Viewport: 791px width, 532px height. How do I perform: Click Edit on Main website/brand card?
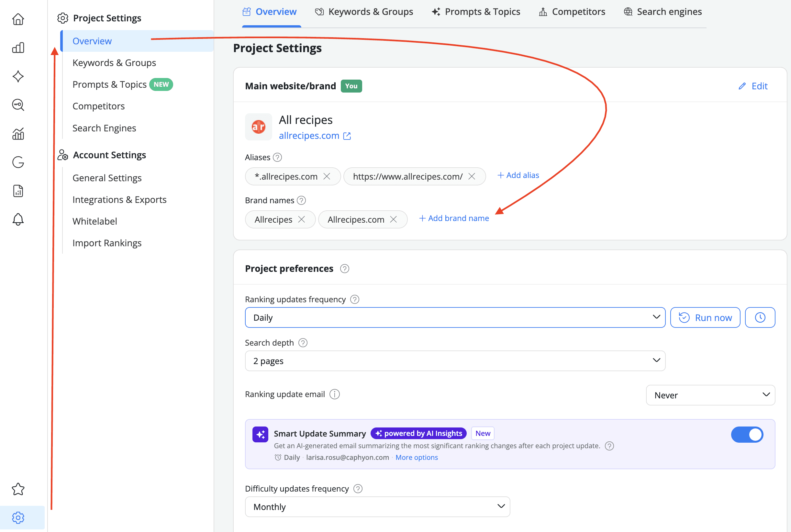[753, 86]
